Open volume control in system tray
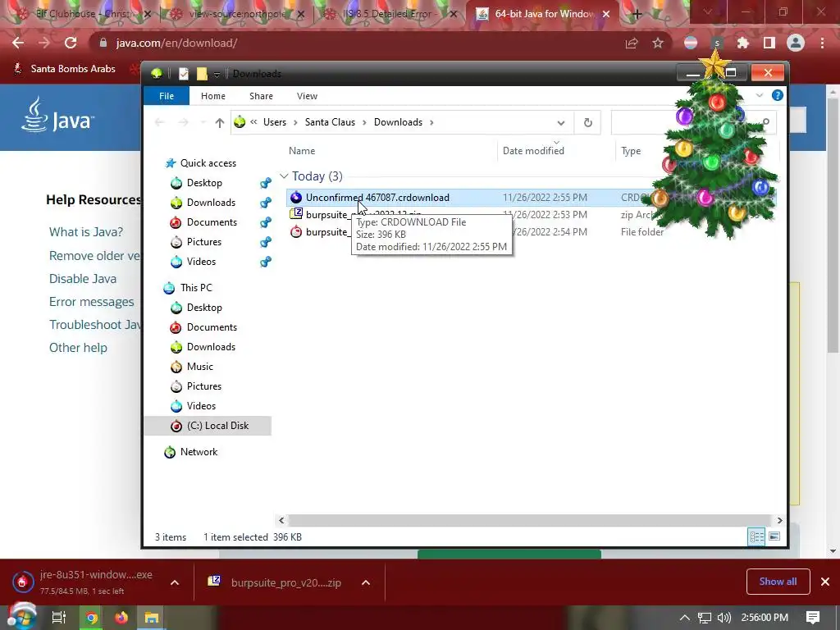Screen dimensions: 840x630 724,618
